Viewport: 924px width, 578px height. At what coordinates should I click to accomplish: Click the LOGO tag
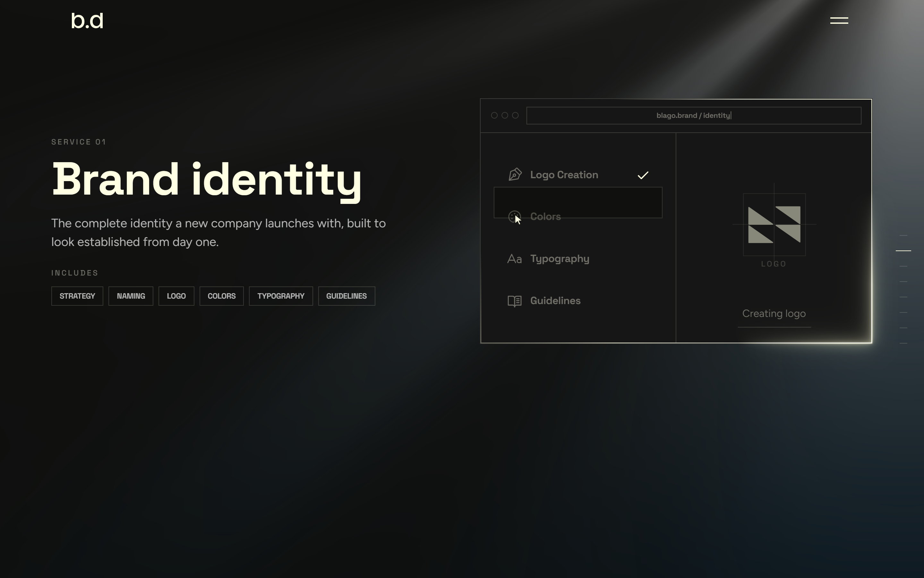tap(176, 296)
